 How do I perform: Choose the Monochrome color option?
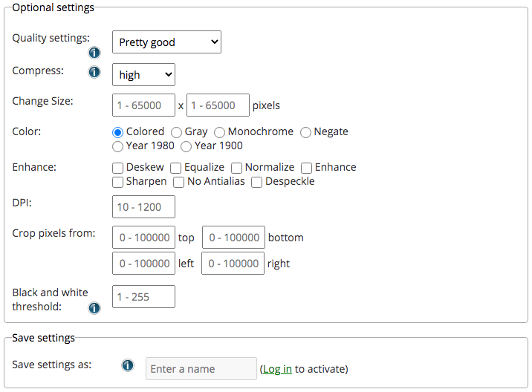tap(219, 132)
